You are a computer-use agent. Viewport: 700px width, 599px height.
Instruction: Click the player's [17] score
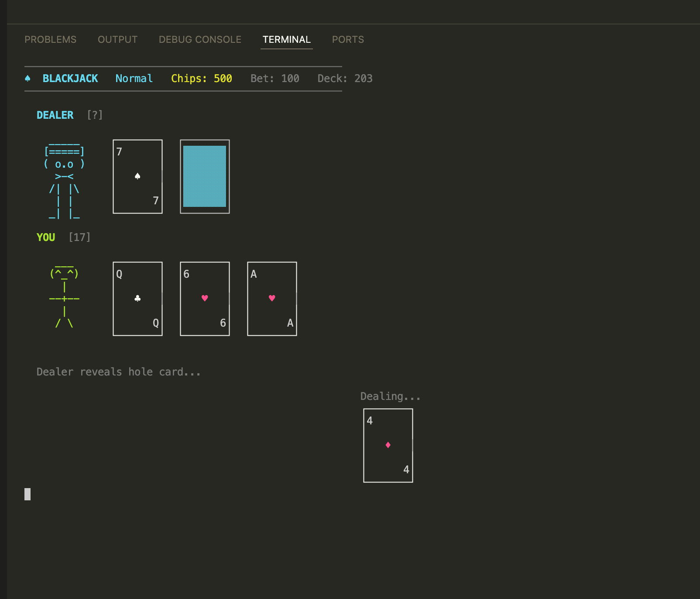[x=79, y=238]
